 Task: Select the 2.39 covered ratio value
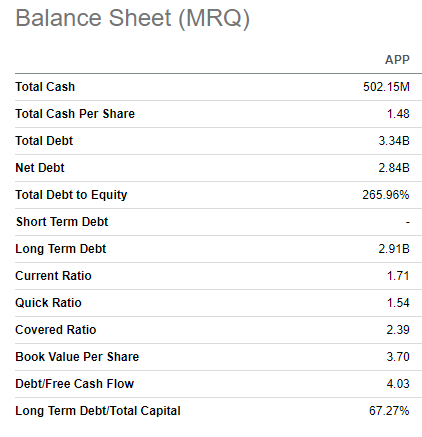398,330
